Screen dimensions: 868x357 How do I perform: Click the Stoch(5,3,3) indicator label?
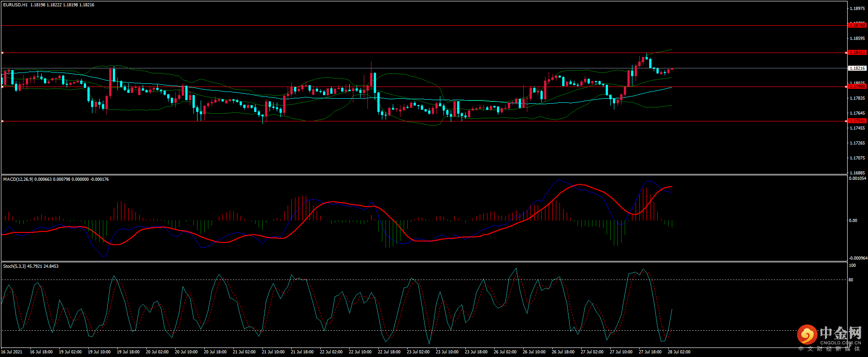click(14, 266)
